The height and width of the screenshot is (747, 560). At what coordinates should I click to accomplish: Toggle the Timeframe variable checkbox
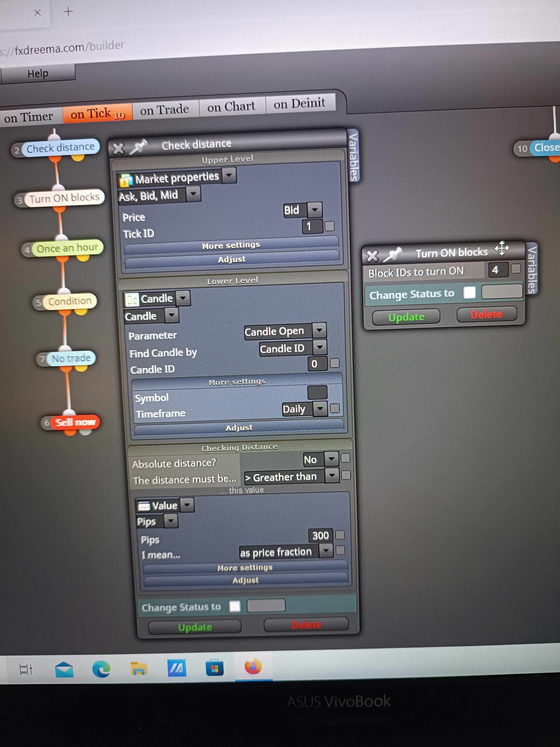[x=335, y=408]
